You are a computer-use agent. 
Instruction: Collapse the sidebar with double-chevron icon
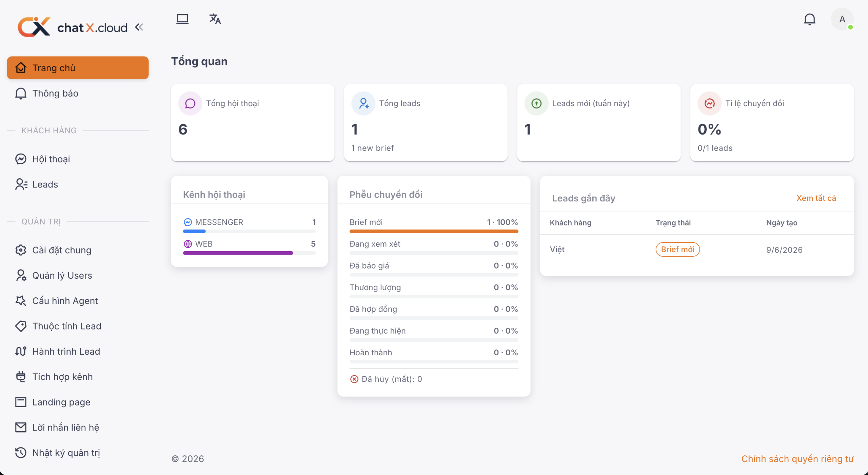tap(139, 27)
